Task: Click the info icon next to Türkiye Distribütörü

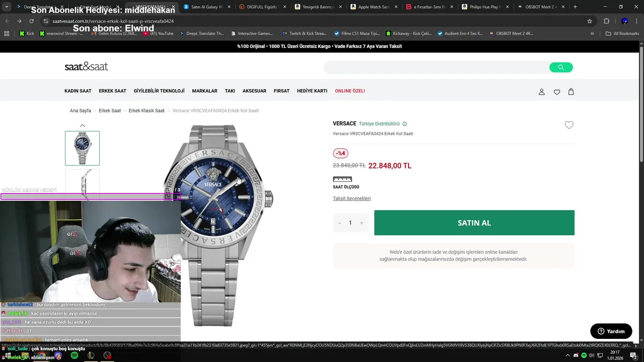Action: coord(405,124)
